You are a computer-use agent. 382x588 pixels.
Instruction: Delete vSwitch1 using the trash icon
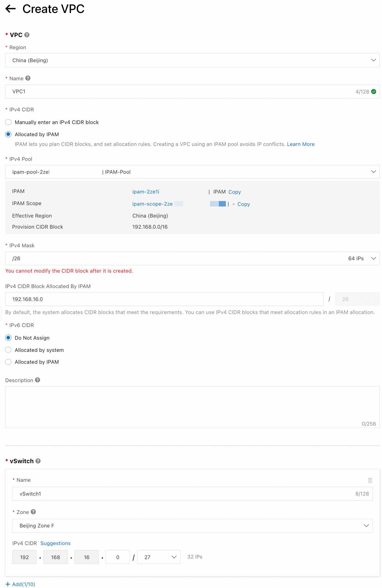(370, 480)
